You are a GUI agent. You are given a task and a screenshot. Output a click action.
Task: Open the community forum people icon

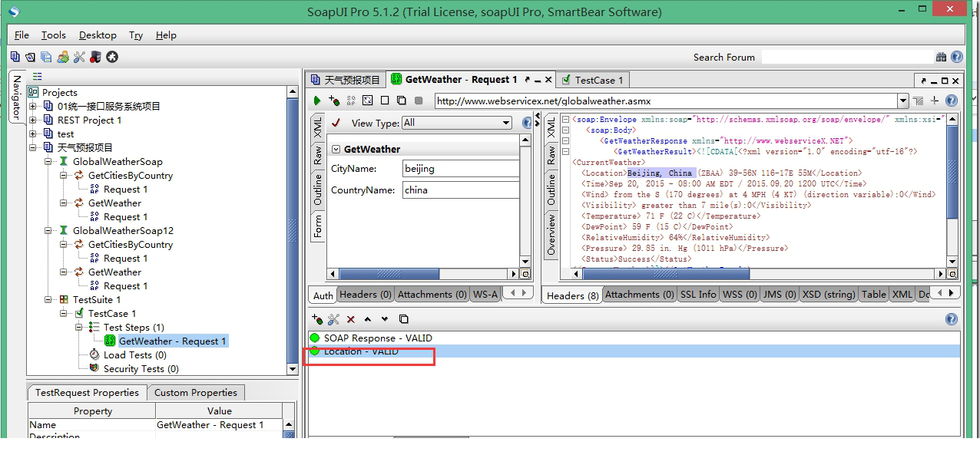(x=63, y=57)
